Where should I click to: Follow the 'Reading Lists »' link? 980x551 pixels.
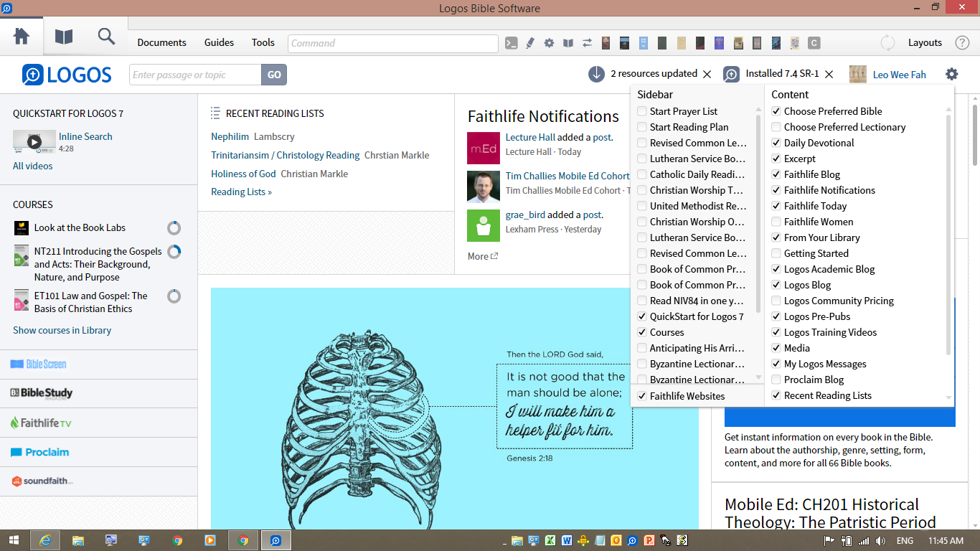click(x=241, y=192)
